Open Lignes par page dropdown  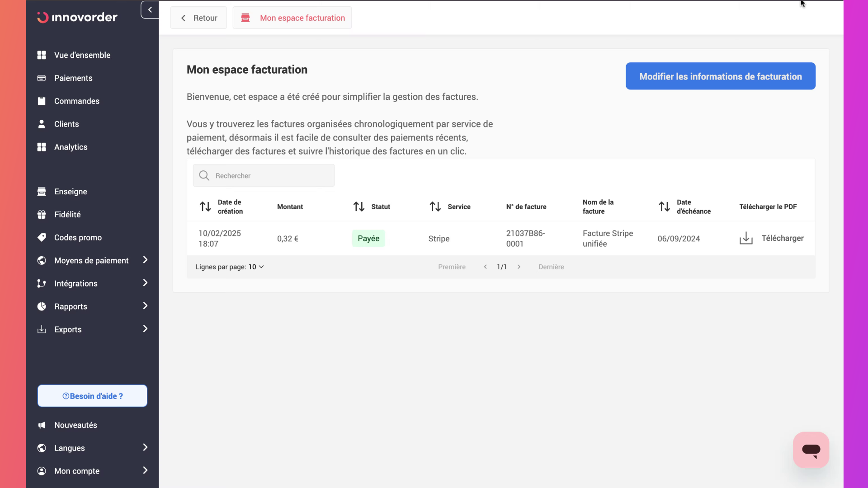[x=256, y=267]
